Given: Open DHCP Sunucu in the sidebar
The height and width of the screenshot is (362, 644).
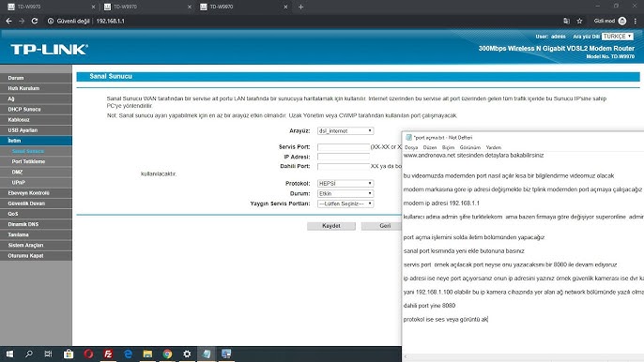Looking at the screenshot, I should pos(36,109).
